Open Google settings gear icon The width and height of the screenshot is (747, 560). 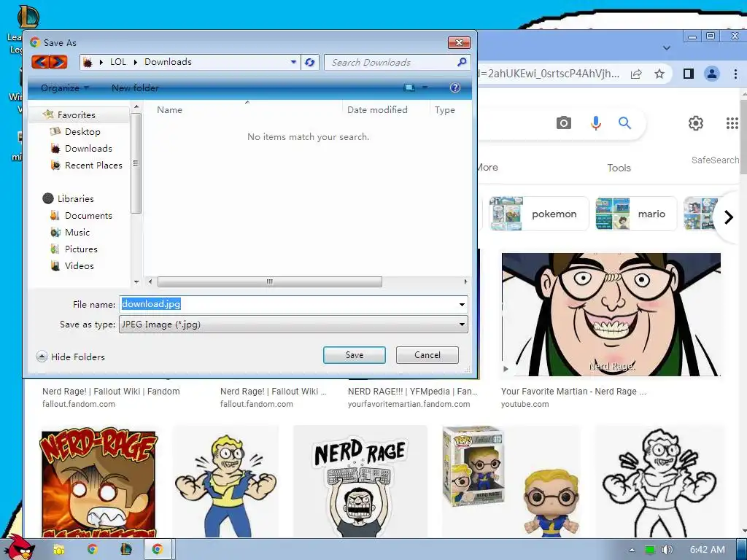tap(695, 123)
